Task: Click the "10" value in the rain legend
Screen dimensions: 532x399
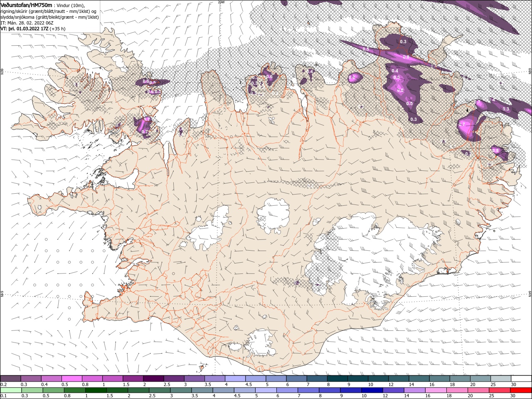Action: [364, 396]
